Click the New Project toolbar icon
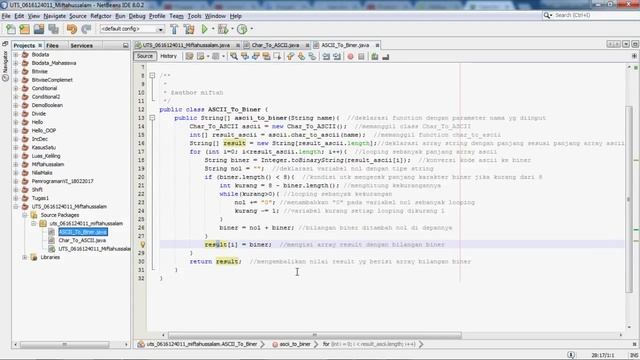 coord(24,29)
